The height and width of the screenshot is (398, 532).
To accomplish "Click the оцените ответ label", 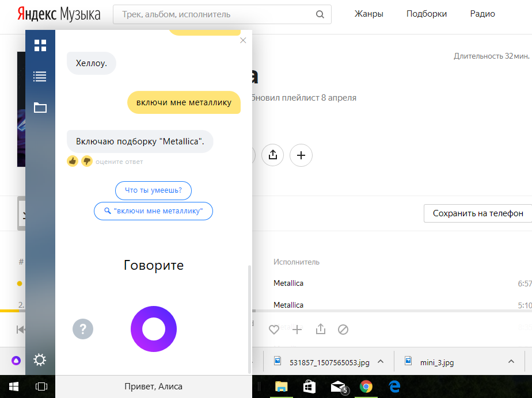I will (119, 162).
